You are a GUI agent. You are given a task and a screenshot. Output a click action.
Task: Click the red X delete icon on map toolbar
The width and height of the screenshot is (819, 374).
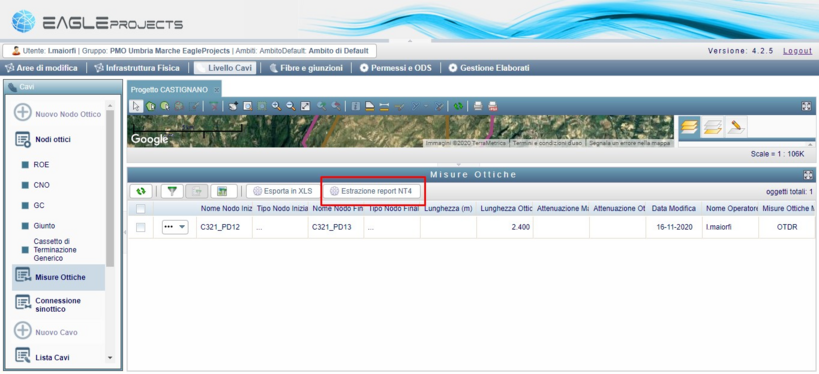(214, 107)
